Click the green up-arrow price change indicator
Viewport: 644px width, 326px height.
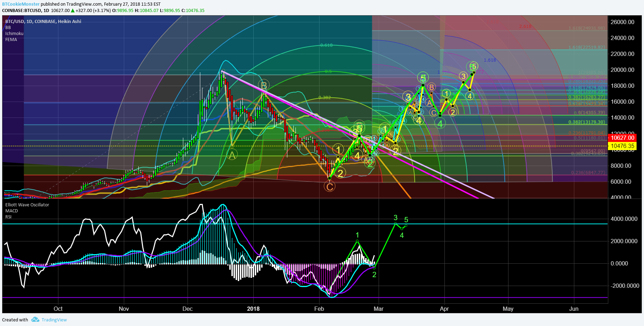(x=73, y=11)
